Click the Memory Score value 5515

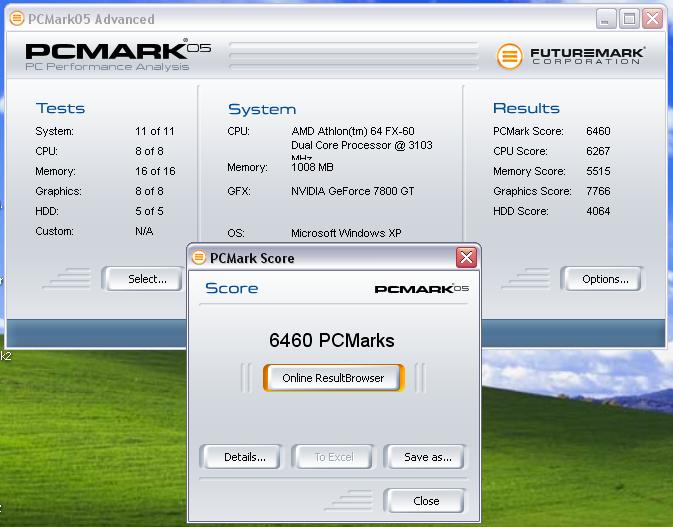[598, 171]
